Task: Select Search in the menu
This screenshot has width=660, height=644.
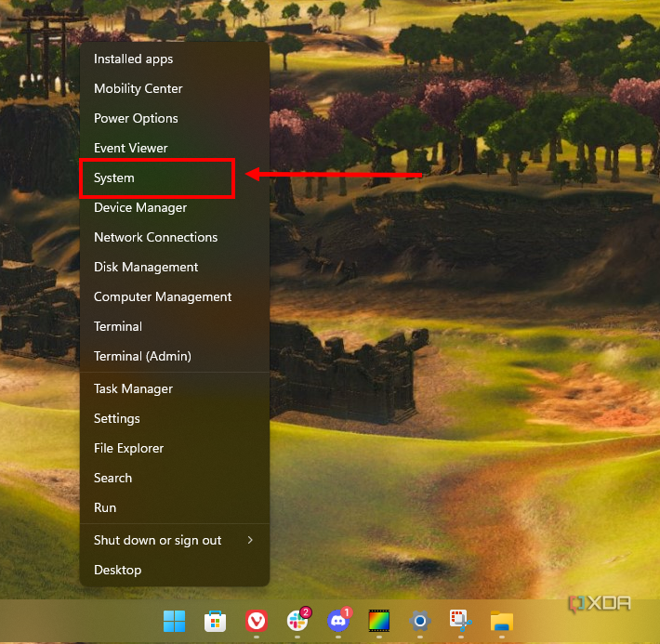Action: pyautogui.click(x=175, y=479)
